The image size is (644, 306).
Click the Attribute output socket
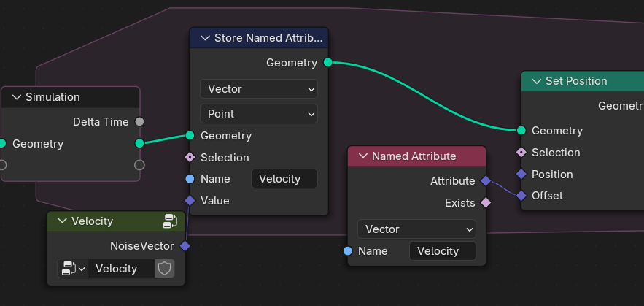[486, 180]
